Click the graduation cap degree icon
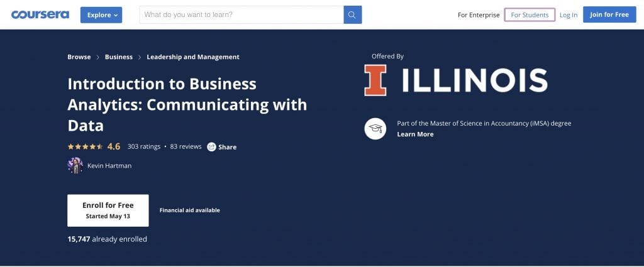Image resolution: width=644 pixels, height=267 pixels. coord(375,128)
